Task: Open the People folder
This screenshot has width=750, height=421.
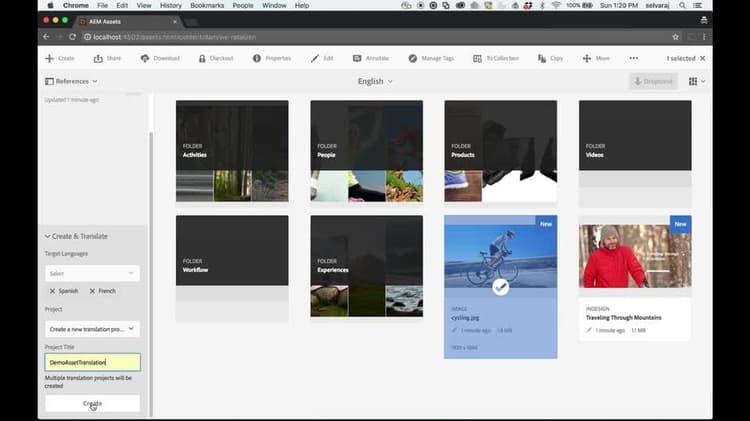Action: tap(366, 151)
